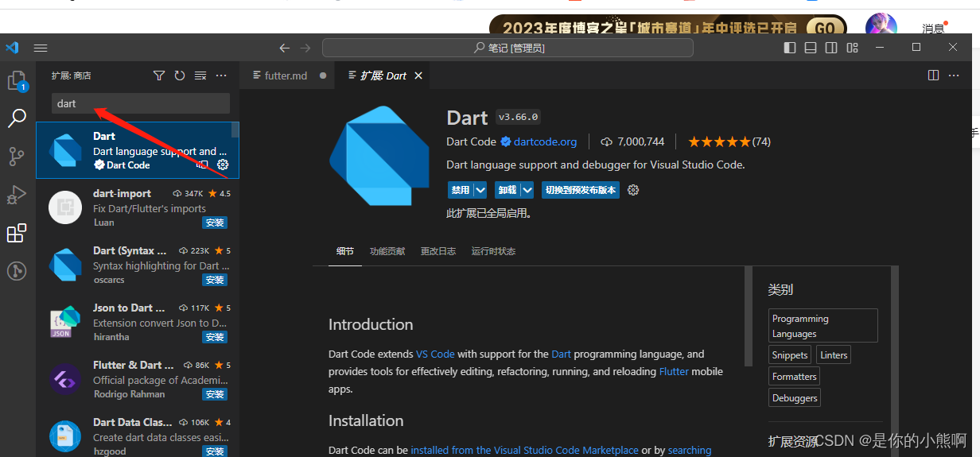Open the Run and Debug view
The width and height of the screenshot is (980, 457).
point(17,195)
